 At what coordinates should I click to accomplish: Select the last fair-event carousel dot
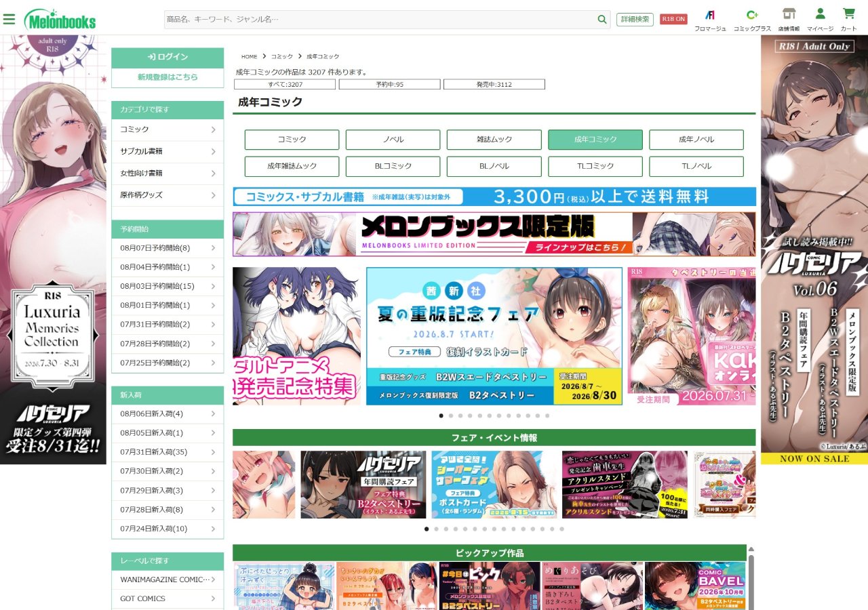pos(561,529)
